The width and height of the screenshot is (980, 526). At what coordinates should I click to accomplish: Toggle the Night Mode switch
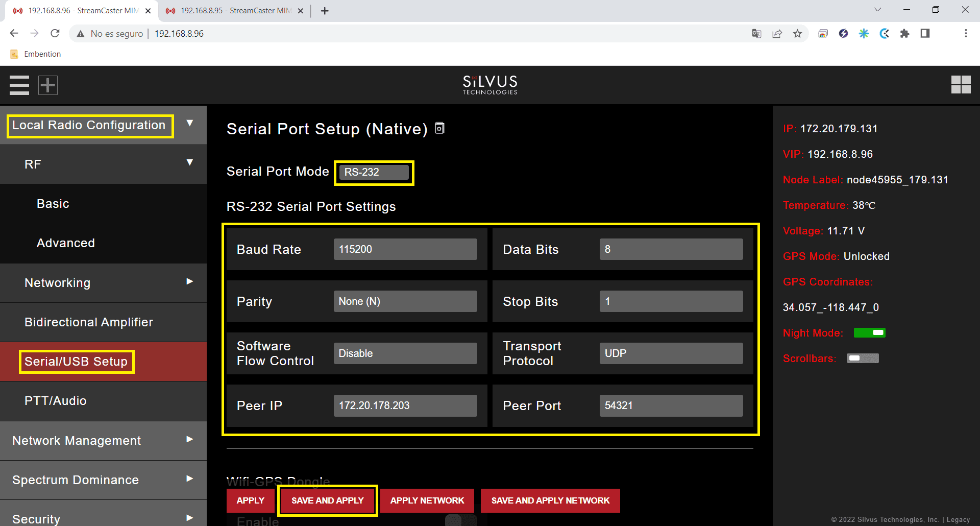pos(869,333)
